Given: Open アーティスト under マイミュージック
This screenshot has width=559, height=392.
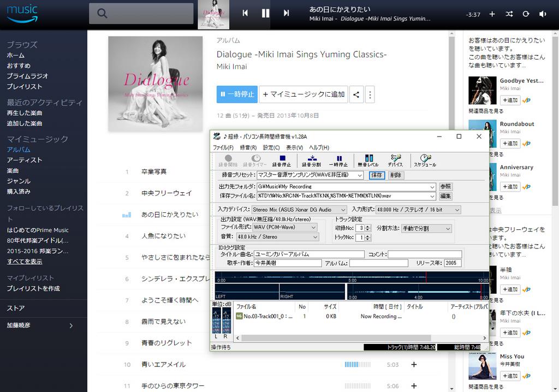Looking at the screenshot, I should 25,160.
